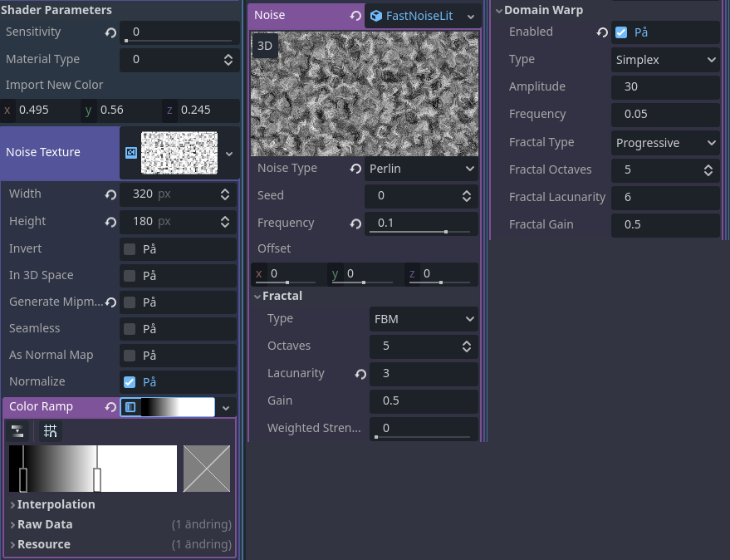This screenshot has height=560, width=730.
Task: Click the noise Frequency slider track
Action: 420,232
